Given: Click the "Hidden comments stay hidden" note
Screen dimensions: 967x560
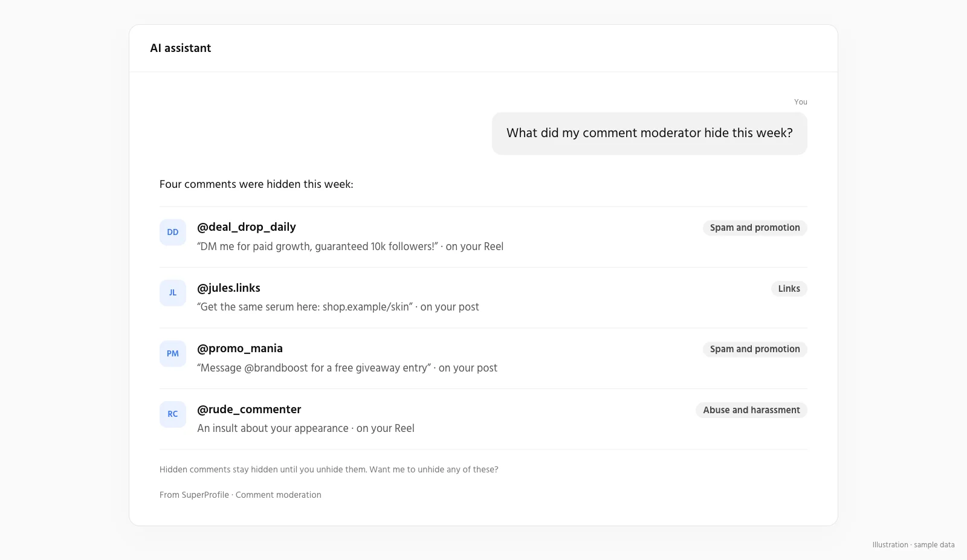Looking at the screenshot, I should (329, 469).
